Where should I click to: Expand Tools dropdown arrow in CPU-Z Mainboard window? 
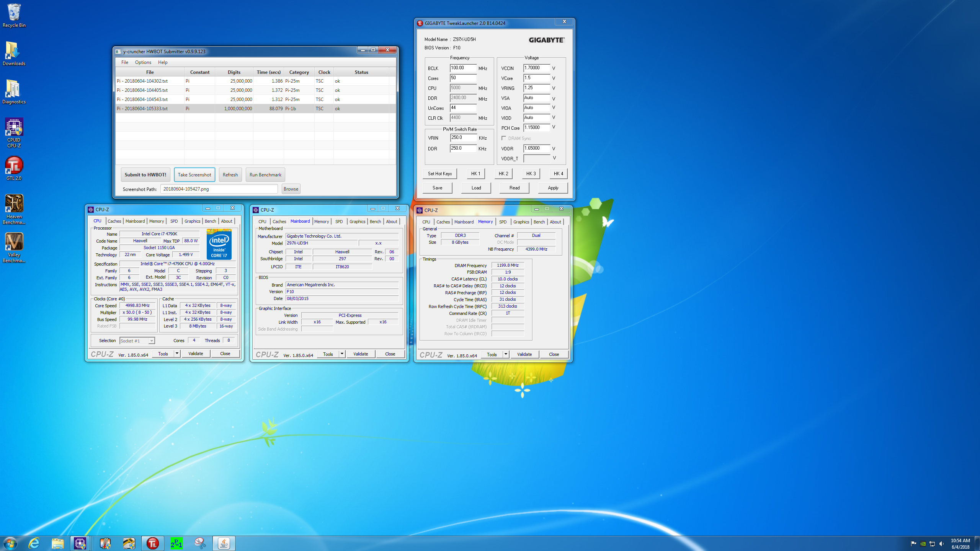pos(342,354)
